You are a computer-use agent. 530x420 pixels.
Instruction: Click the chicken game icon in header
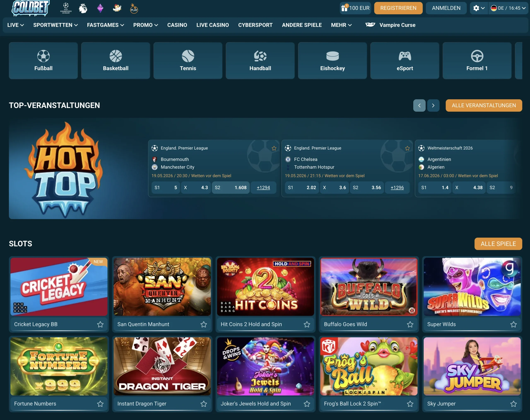click(x=117, y=8)
